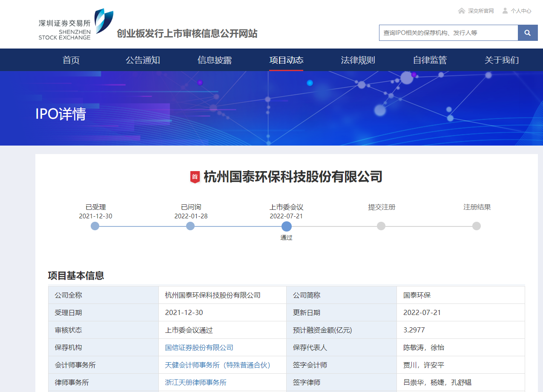The width and height of the screenshot is (543, 392).
Task: Click the 提交注册 timeline node
Action: pyautogui.click(x=381, y=226)
